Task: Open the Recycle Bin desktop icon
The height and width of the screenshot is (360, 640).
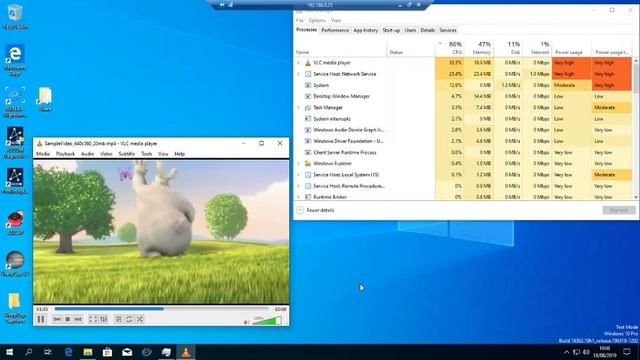Action: coord(15,16)
